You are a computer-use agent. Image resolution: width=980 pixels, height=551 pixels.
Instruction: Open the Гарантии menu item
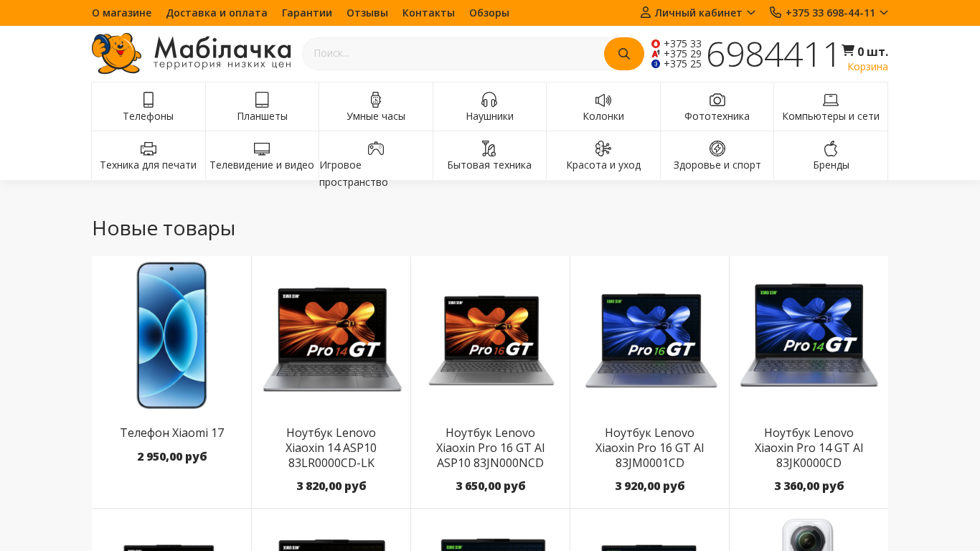[x=307, y=12]
